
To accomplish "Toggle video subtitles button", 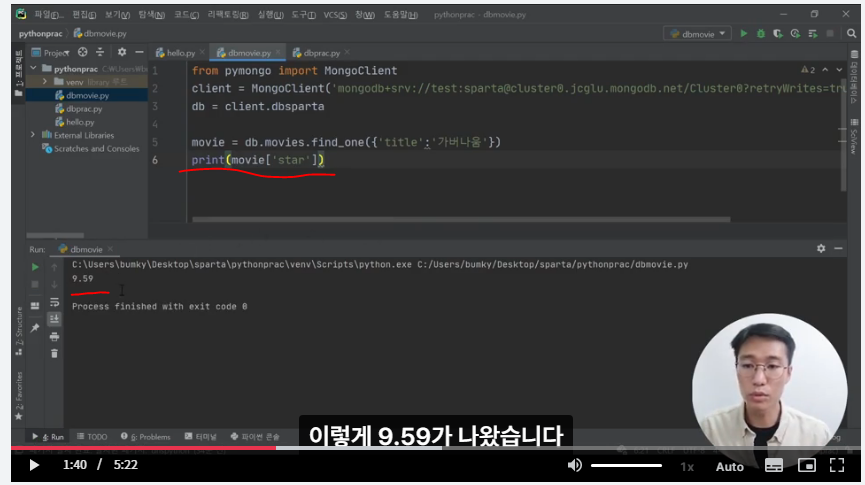I will coord(773,466).
